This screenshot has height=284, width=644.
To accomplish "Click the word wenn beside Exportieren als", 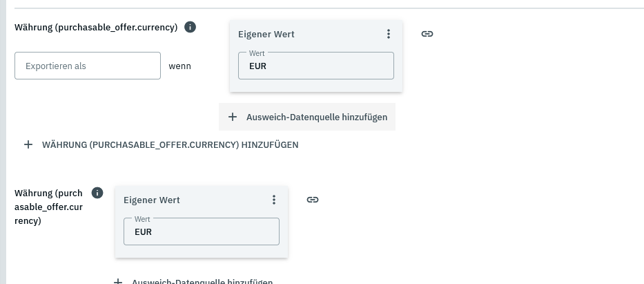I will tap(180, 66).
